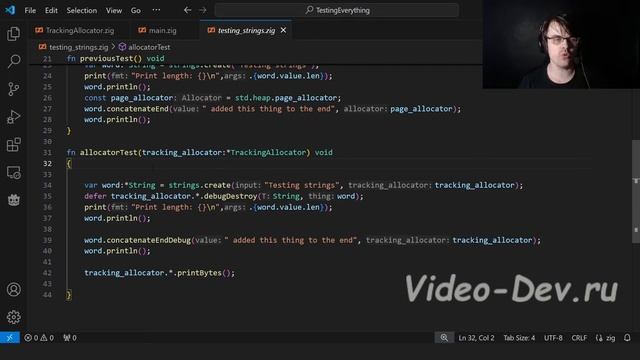This screenshot has width=640, height=360.
Task: Click printBytes on line 42
Action: click(200, 273)
